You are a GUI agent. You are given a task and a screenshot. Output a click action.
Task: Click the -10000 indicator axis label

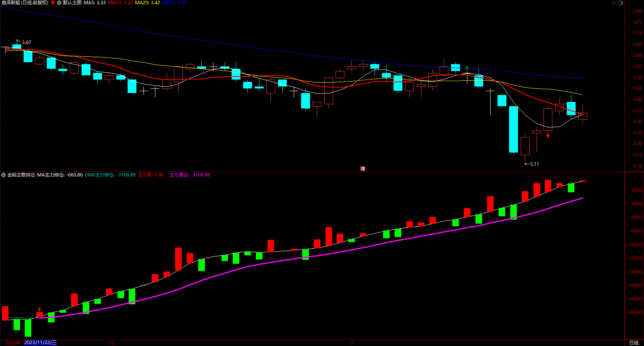click(635, 245)
